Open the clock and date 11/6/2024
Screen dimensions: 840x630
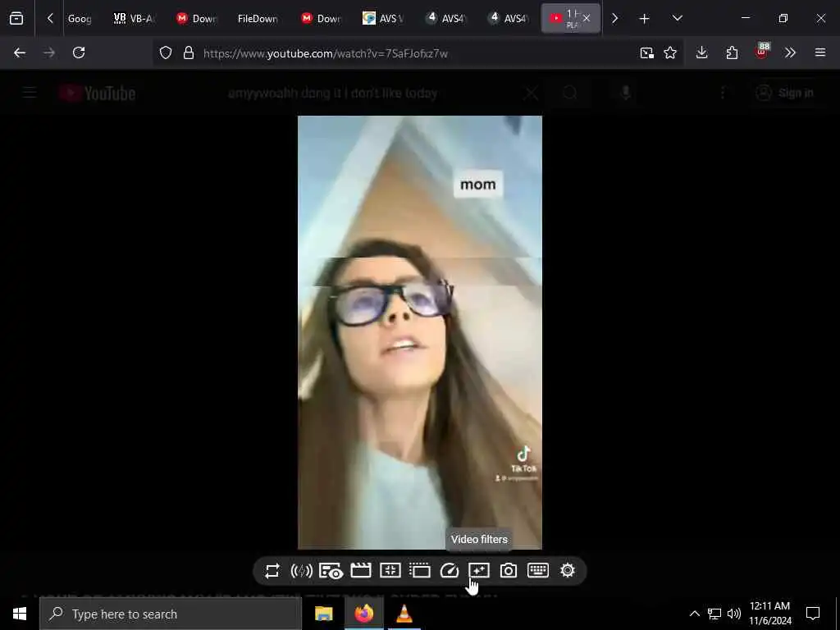pyautogui.click(x=769, y=614)
